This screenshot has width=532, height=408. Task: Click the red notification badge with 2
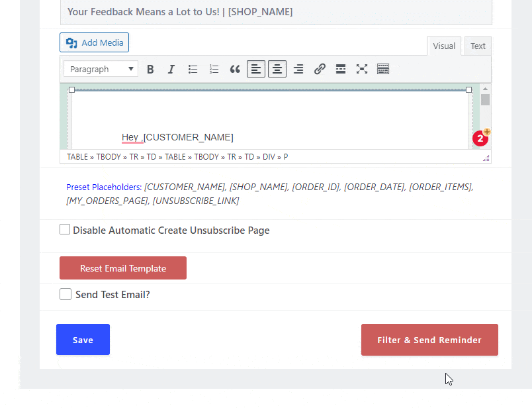[480, 138]
